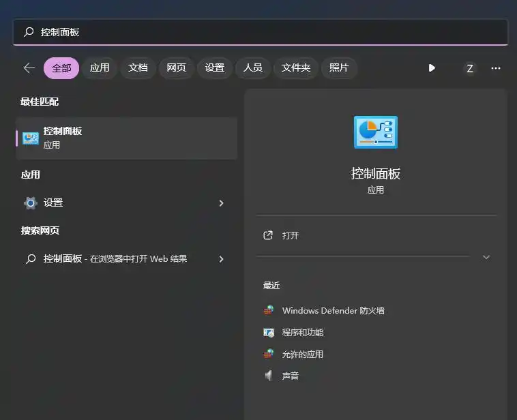
Task: Select the 网页 filter tab
Action: click(176, 68)
